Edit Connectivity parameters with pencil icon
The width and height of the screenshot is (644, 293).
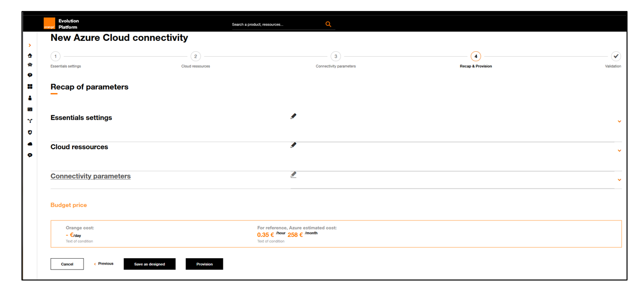pos(294,175)
